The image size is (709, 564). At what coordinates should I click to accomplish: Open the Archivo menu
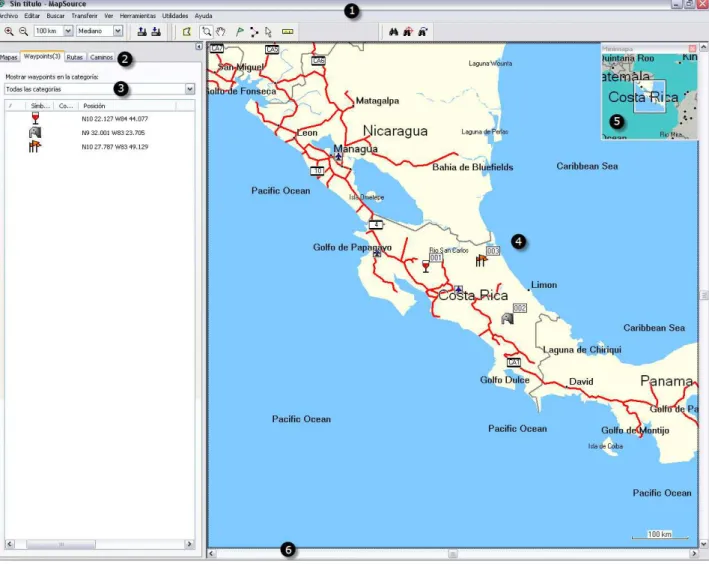pos(9,16)
